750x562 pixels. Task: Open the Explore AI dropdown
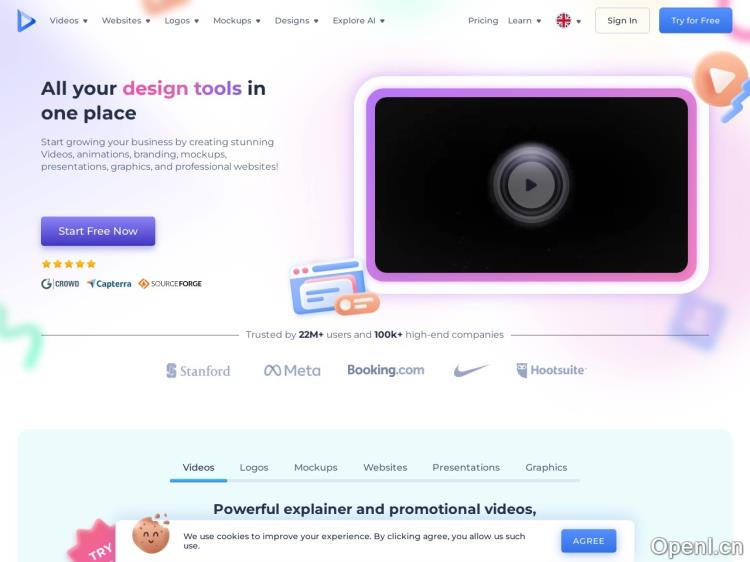(x=359, y=21)
